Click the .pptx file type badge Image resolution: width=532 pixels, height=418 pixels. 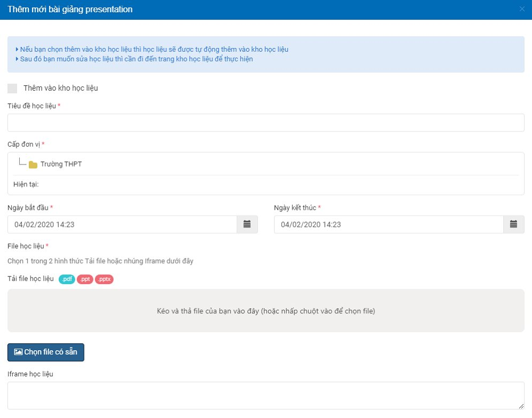(x=104, y=279)
